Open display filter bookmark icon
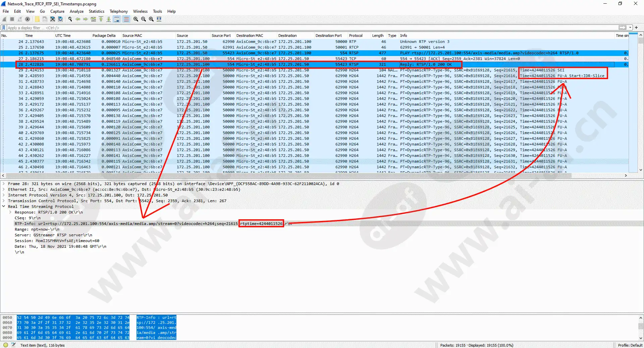Screen dimensions: 644x348 pos(4,28)
